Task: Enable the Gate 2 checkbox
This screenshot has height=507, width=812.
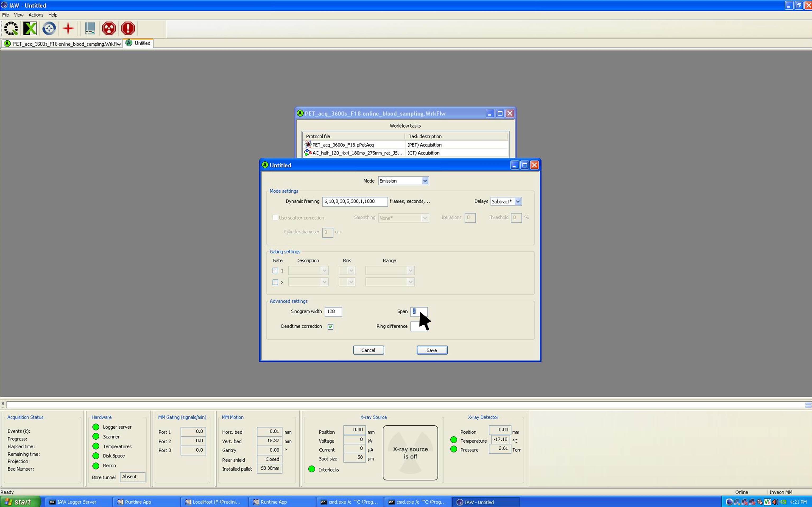Action: 275,282
